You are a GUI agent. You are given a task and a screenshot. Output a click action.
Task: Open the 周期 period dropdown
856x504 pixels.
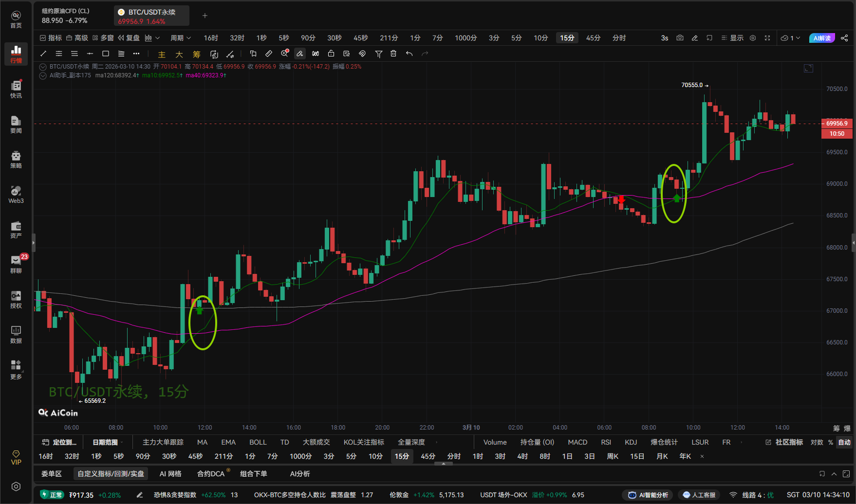click(x=180, y=38)
